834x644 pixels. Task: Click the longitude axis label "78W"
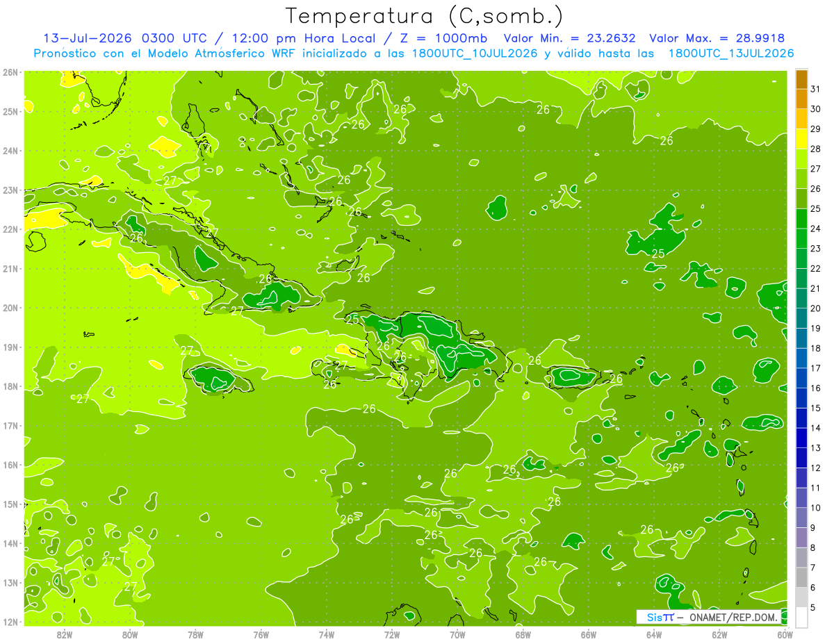(x=195, y=634)
